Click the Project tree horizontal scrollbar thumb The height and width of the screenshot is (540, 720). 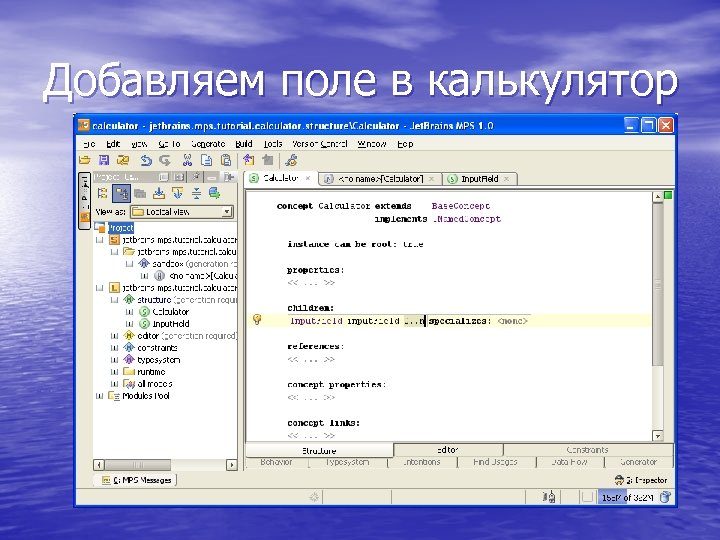pos(138,465)
